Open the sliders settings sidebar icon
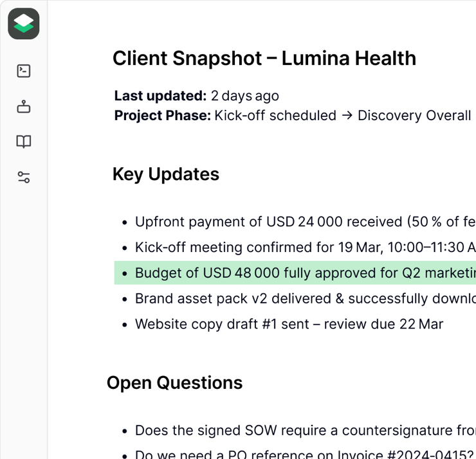The height and width of the screenshot is (459, 476). pyautogui.click(x=24, y=177)
